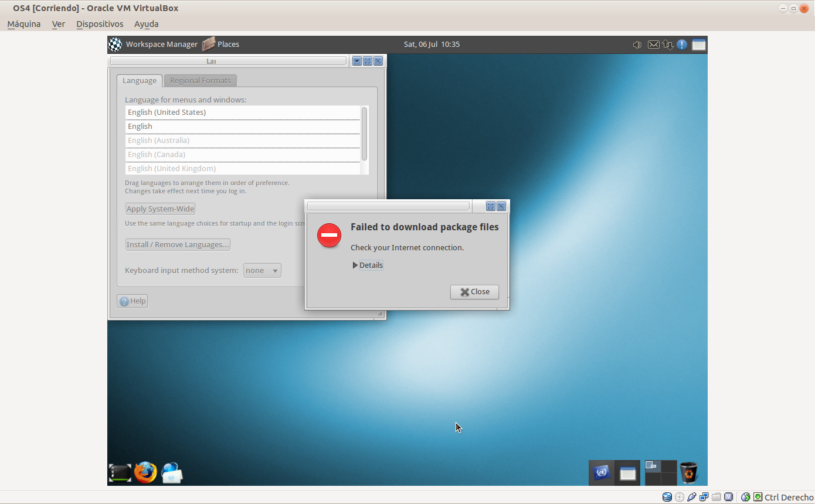The image size is (815, 504).
Task: Open the trash bin on desktop panel
Action: (689, 472)
